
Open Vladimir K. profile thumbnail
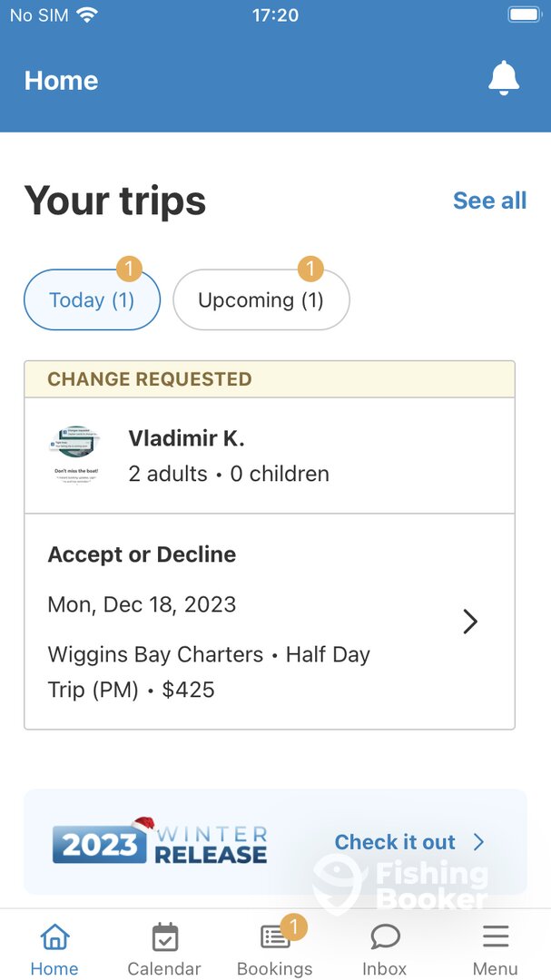point(76,456)
